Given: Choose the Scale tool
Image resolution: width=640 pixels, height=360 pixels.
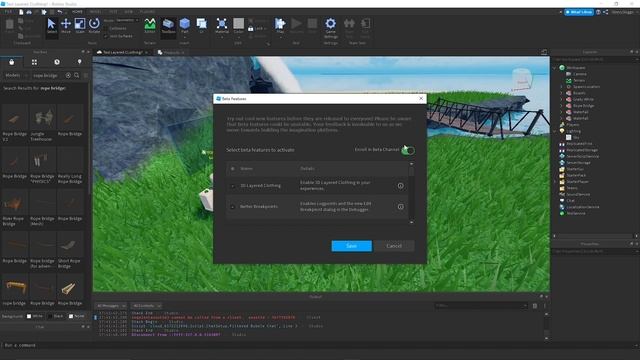Looking at the screenshot, I should pyautogui.click(x=80, y=26).
